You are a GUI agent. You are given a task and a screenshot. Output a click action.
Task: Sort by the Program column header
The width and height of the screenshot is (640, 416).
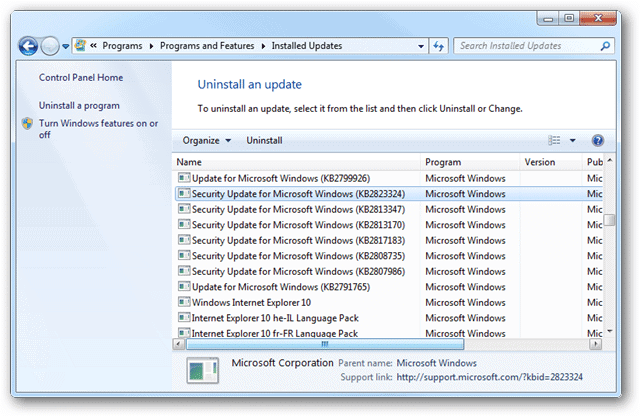pos(470,162)
